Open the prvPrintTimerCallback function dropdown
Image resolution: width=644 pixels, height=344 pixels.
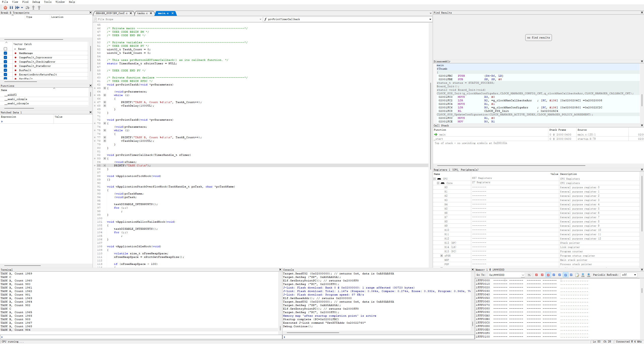(x=348, y=19)
